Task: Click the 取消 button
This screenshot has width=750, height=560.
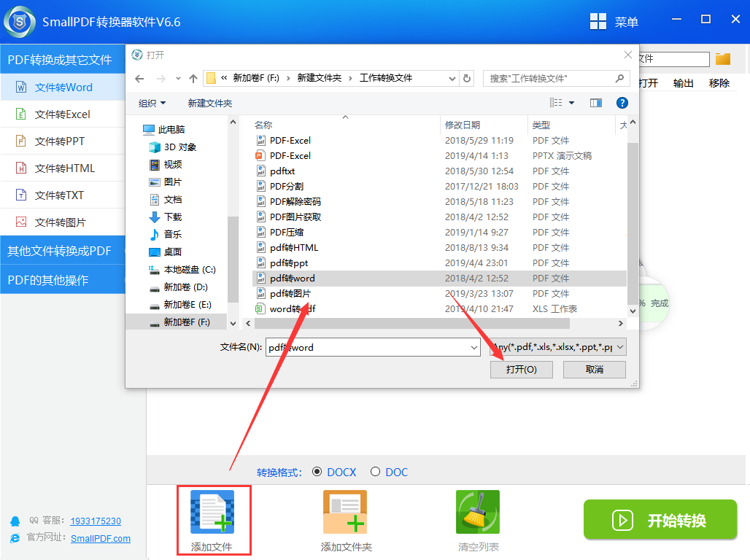Action: click(x=595, y=370)
